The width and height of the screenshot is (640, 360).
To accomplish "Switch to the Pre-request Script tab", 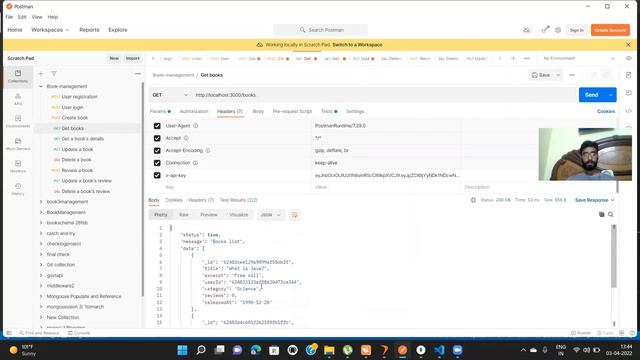I will tap(292, 111).
